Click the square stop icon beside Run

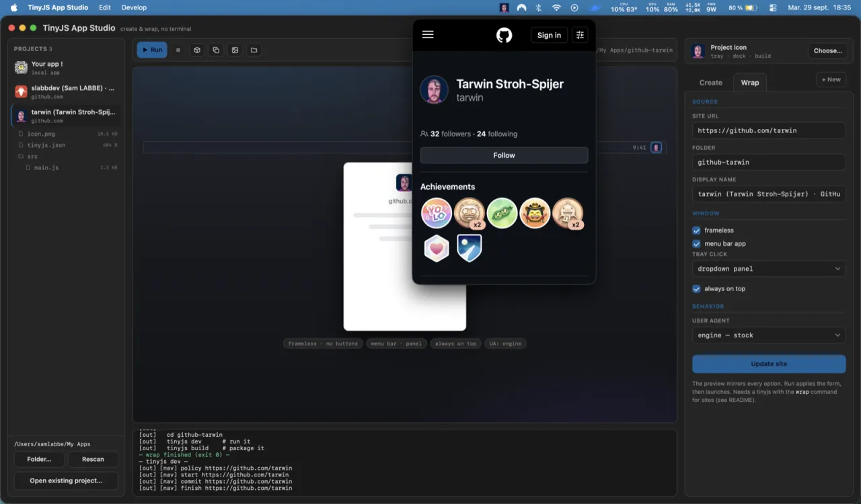click(178, 50)
